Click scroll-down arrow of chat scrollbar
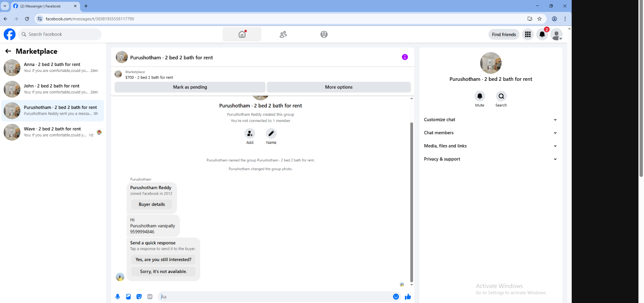 [412, 285]
